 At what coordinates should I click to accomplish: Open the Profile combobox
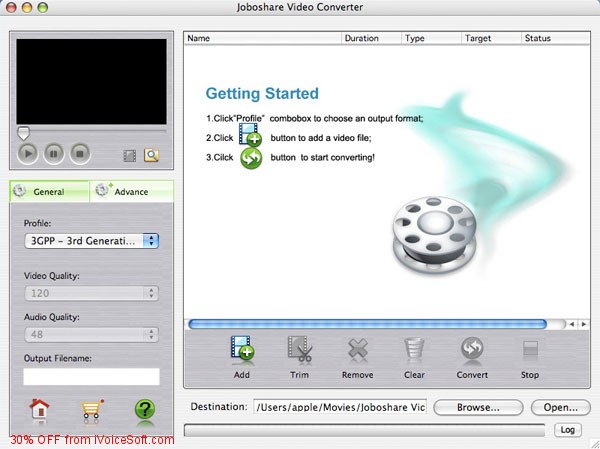point(91,241)
